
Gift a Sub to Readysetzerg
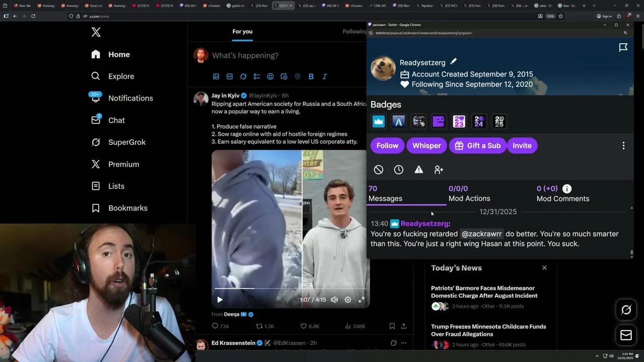[477, 146]
